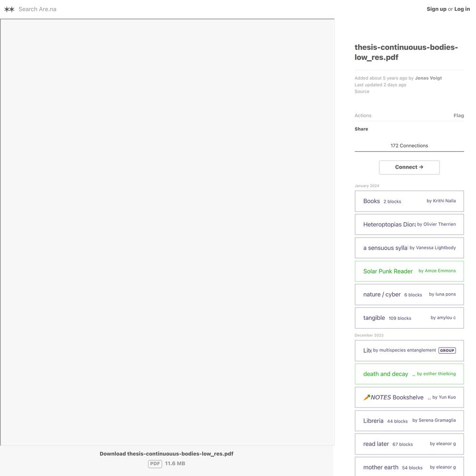Viewport: 476px width, 476px height.
Task: Open the Libreria channel by Serena Gramaglia
Action: [x=409, y=420]
